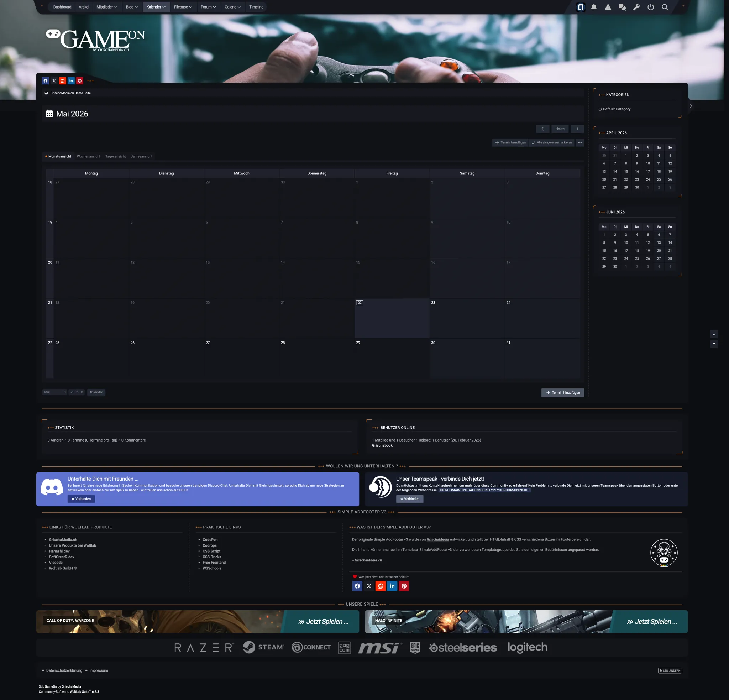Switch to Tagesansicht tab

click(115, 156)
